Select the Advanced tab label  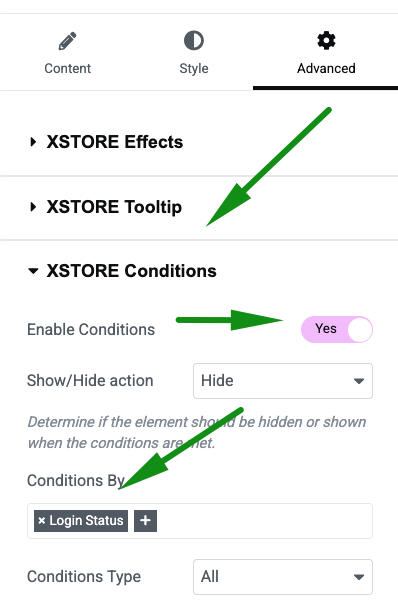pyautogui.click(x=326, y=68)
